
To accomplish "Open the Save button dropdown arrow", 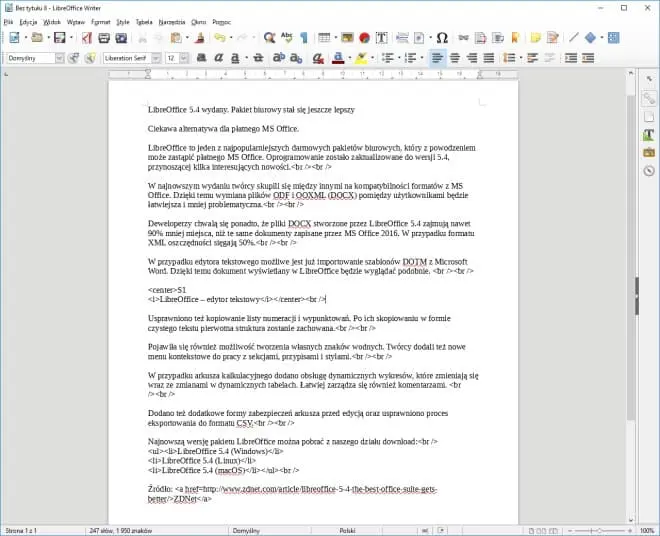I will 71,38.
